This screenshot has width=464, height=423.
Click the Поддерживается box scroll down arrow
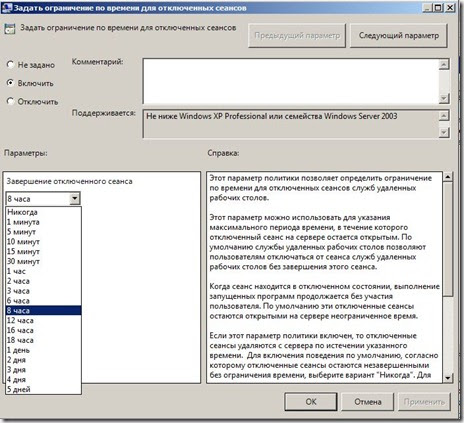click(x=444, y=132)
